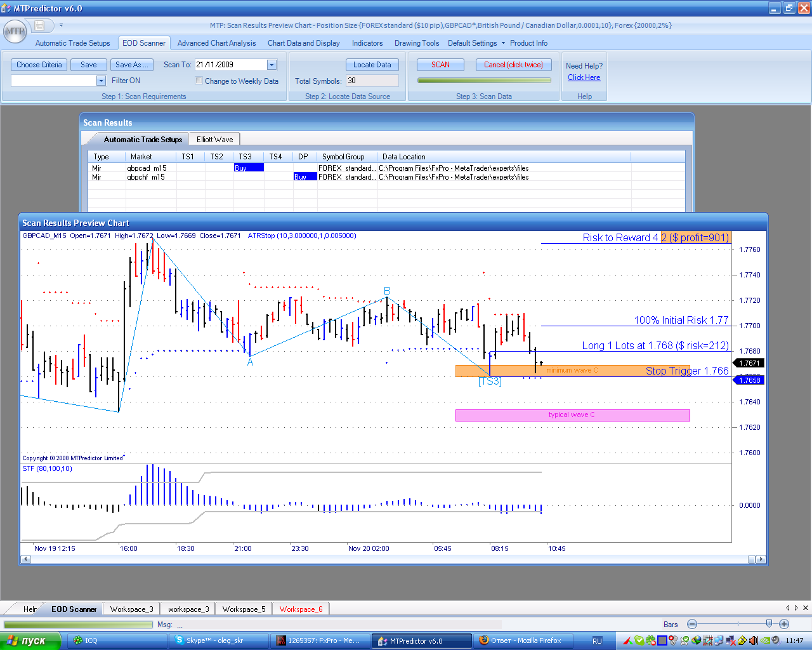Select the Workspace_6 tab
This screenshot has height=650, width=812.
[x=301, y=609]
